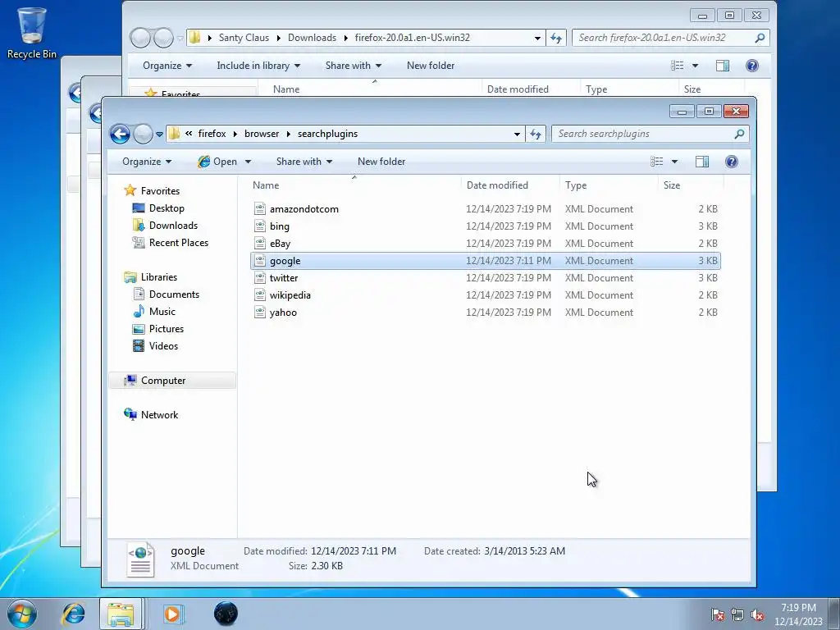The height and width of the screenshot is (630, 840).
Task: Click New folder in the searchplugins window
Action: (x=381, y=162)
